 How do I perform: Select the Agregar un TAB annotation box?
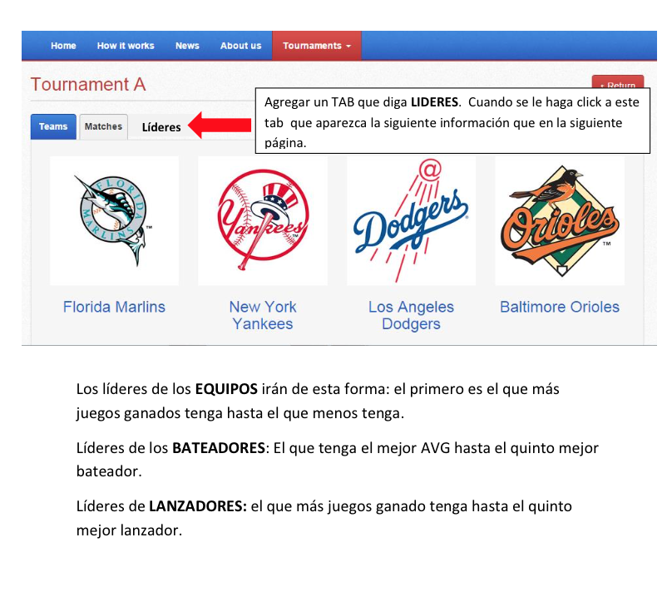(452, 122)
